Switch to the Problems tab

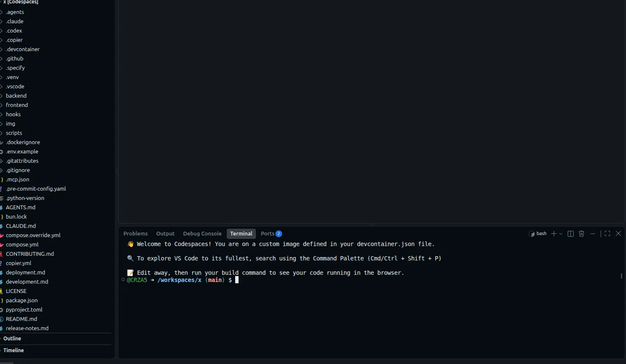[135, 234]
